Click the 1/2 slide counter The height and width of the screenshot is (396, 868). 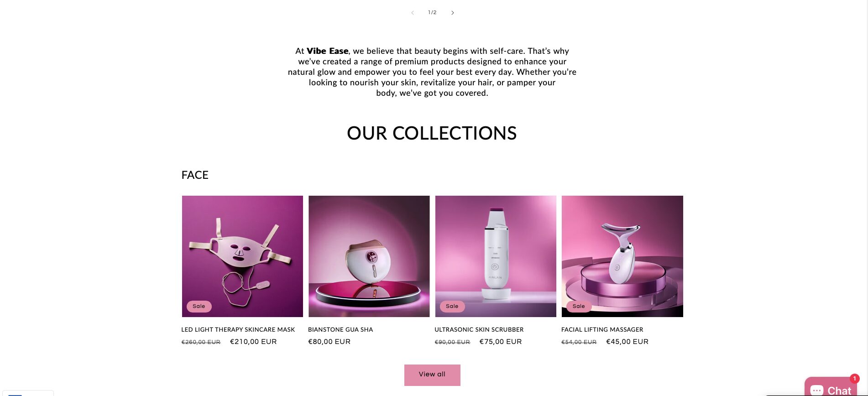pyautogui.click(x=432, y=13)
